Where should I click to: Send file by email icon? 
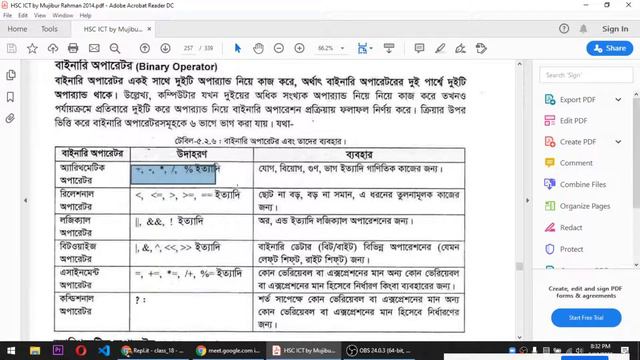tap(94, 49)
